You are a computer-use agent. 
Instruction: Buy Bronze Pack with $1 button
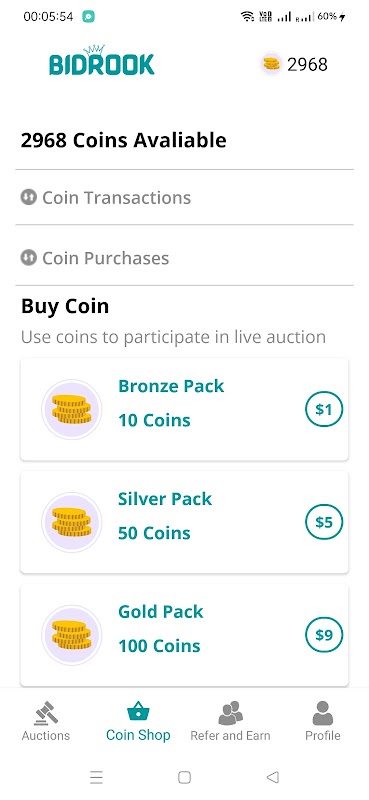tap(324, 409)
